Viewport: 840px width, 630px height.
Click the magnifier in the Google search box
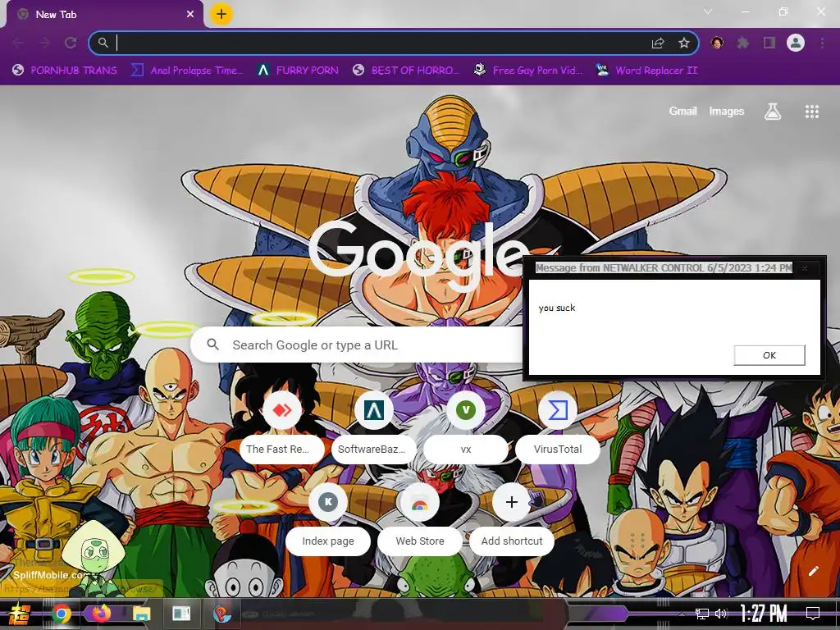point(213,345)
